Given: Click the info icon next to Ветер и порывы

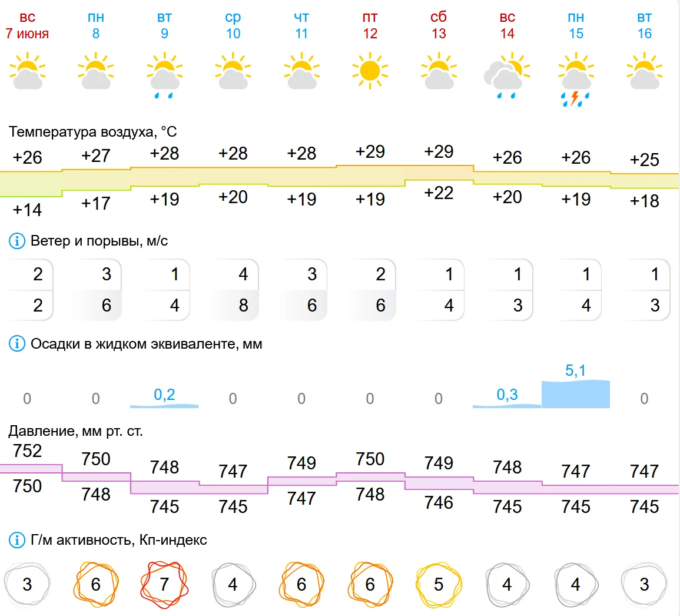Looking at the screenshot, I should 17,241.
